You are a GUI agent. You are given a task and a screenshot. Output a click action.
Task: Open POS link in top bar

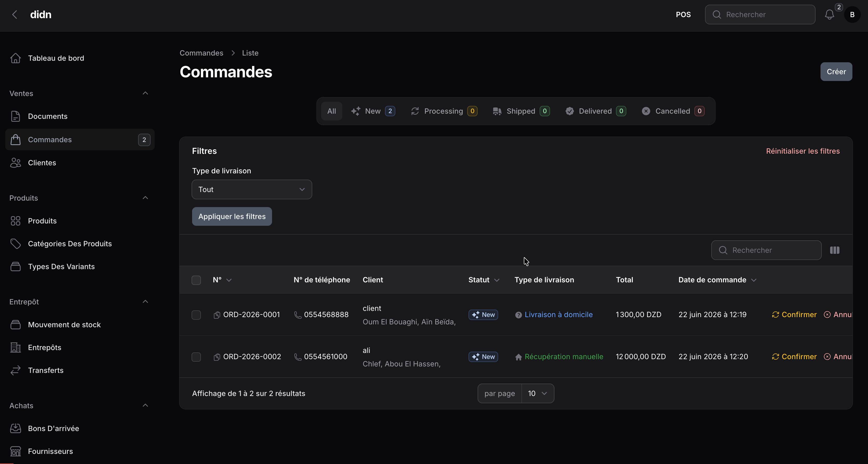tap(683, 15)
